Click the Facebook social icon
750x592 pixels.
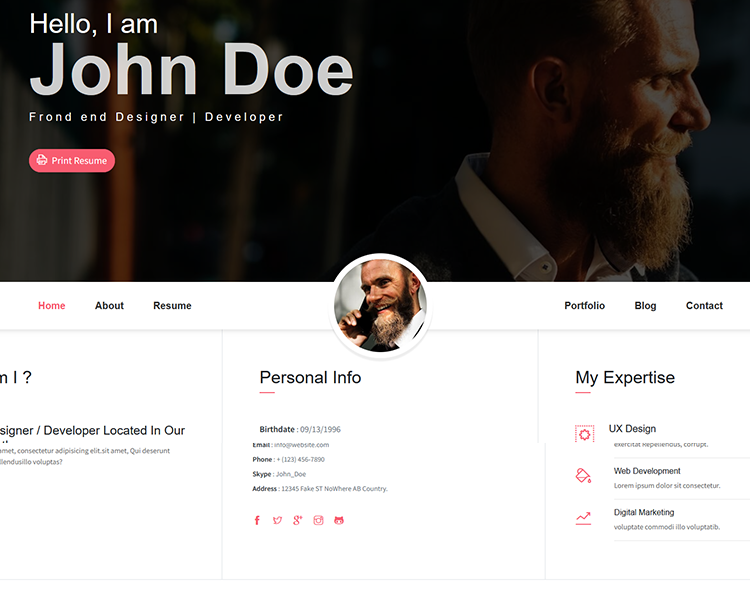[257, 520]
